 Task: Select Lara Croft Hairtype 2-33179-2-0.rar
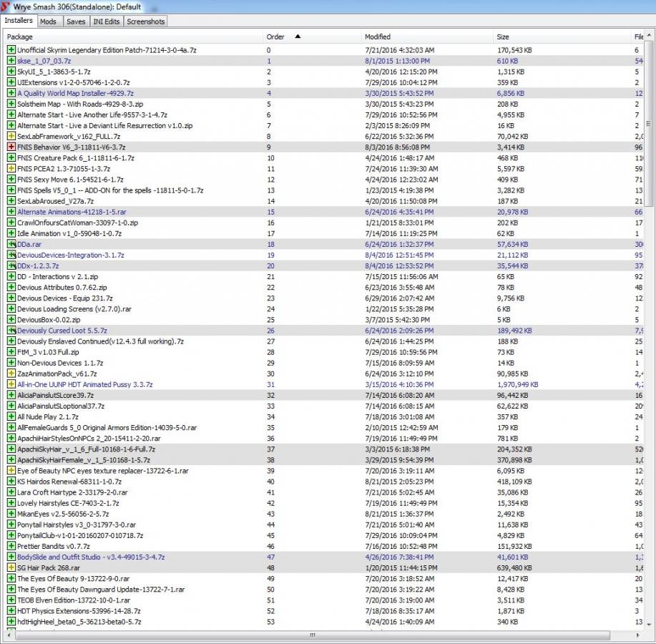pyautogui.click(x=325, y=492)
